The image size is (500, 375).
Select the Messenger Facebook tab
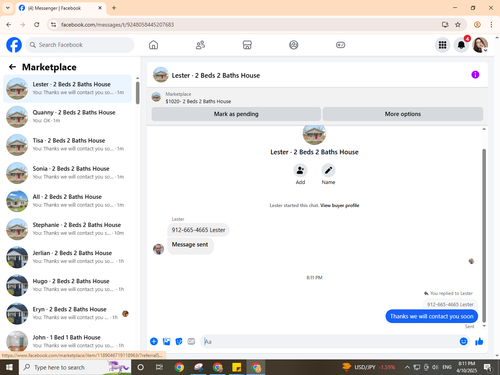click(x=60, y=8)
